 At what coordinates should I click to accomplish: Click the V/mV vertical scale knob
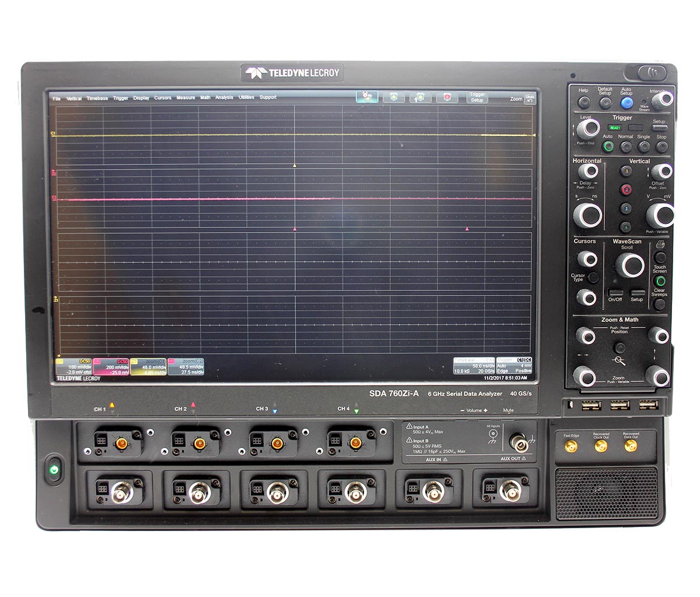click(x=660, y=215)
